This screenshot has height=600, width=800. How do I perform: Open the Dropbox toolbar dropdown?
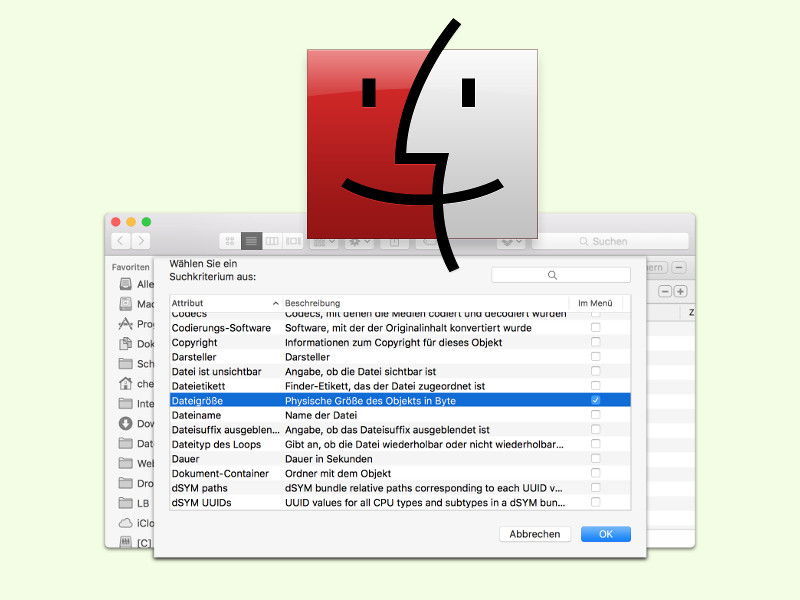(512, 241)
